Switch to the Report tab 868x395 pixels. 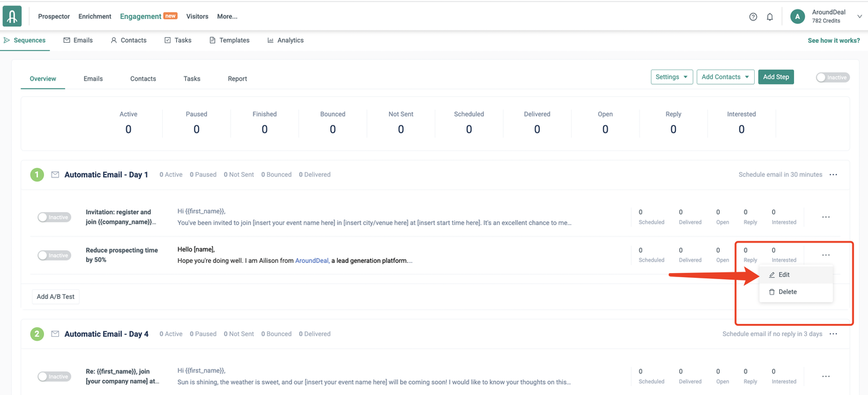237,79
